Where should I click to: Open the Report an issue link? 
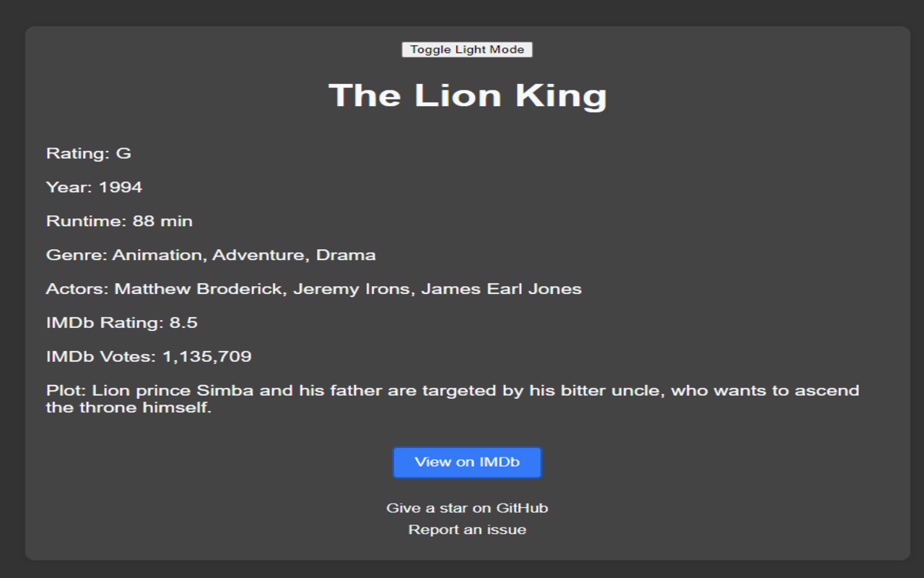click(x=467, y=530)
